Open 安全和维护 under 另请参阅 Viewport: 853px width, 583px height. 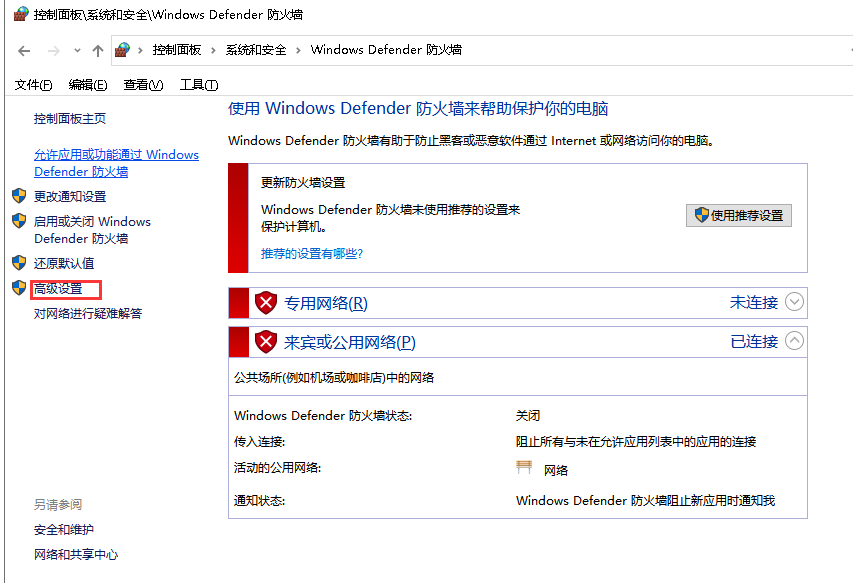(64, 530)
